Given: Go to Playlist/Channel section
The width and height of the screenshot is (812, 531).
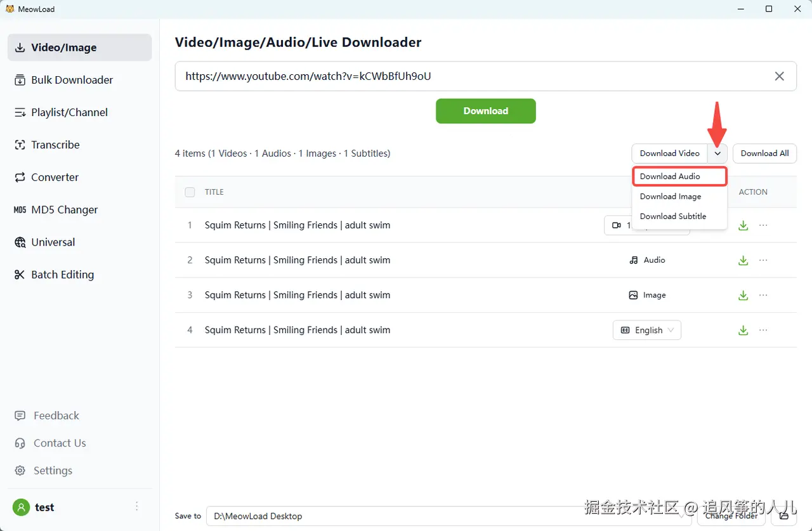Looking at the screenshot, I should point(79,112).
